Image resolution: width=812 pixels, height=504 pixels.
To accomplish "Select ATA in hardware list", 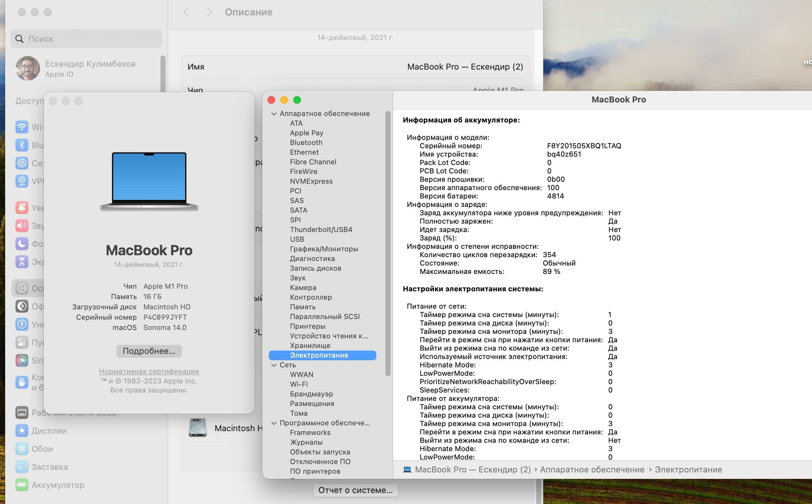I will 296,123.
